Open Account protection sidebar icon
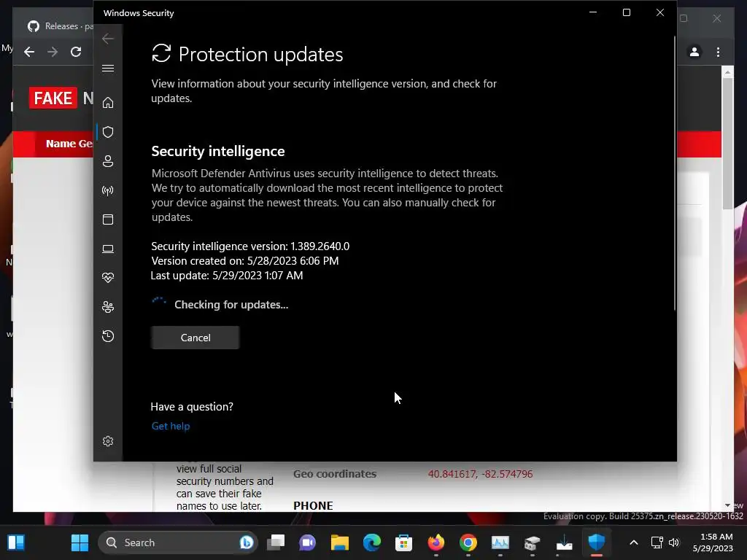This screenshot has height=560, width=747. pos(108,161)
